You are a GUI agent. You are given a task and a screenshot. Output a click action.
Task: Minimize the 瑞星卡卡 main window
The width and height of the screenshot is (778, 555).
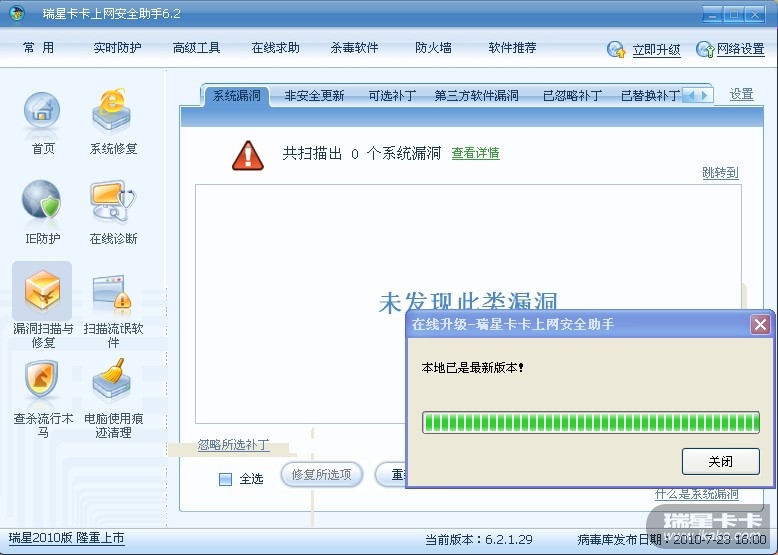pyautogui.click(x=712, y=14)
